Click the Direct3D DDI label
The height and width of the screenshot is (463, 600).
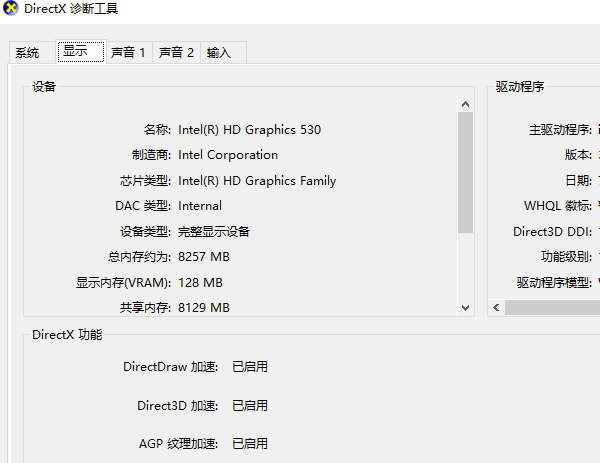553,232
